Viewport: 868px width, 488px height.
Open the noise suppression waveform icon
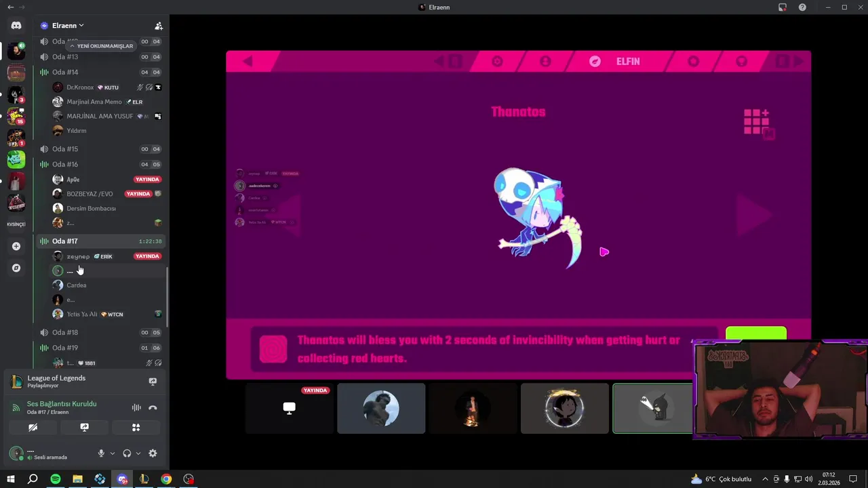point(136,407)
